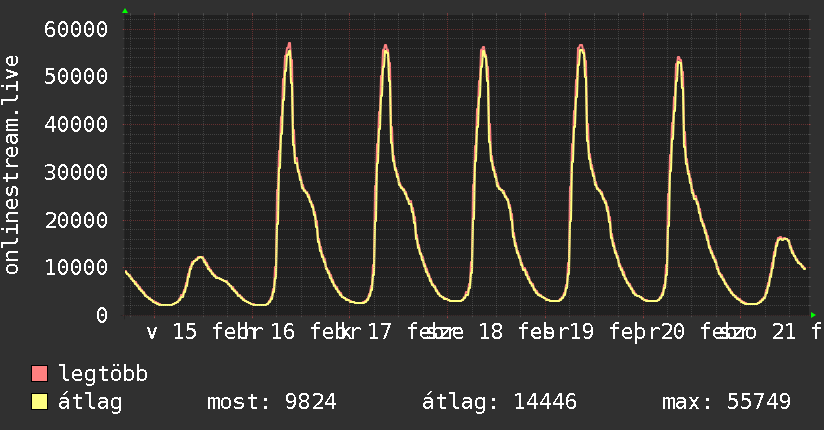Click the red legtöbb legend color swatch
This screenshot has height=430, width=824.
39,374
